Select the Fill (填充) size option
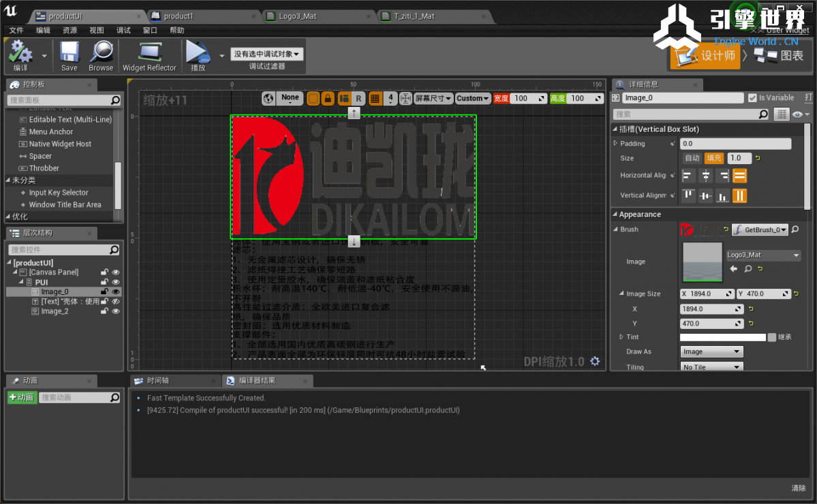The width and height of the screenshot is (817, 504). 714,158
